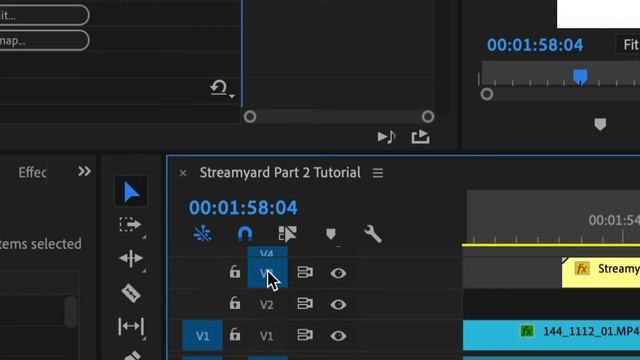Open Streamyard Part 2 Tutorial panel menu

[x=378, y=173]
